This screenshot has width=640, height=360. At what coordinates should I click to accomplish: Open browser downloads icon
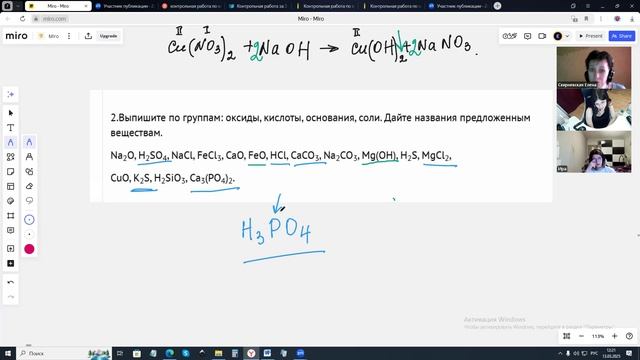632,19
